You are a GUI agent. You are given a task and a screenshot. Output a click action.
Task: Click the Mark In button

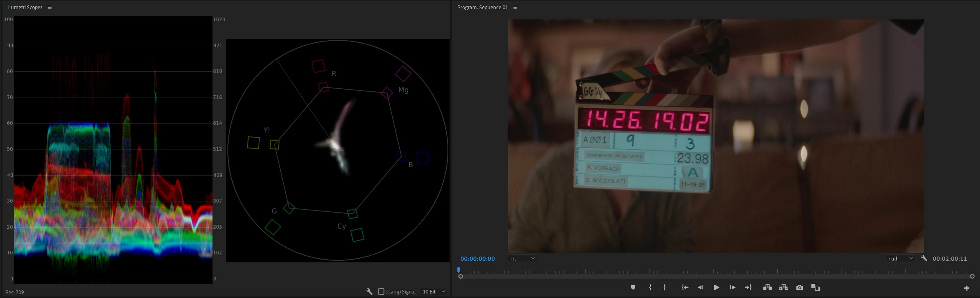coord(650,287)
